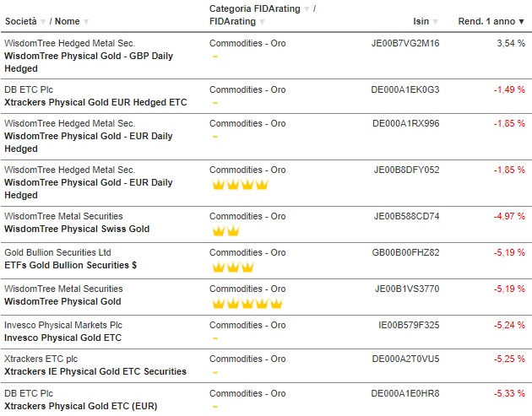Sort by Nome column arrow

click(86, 22)
